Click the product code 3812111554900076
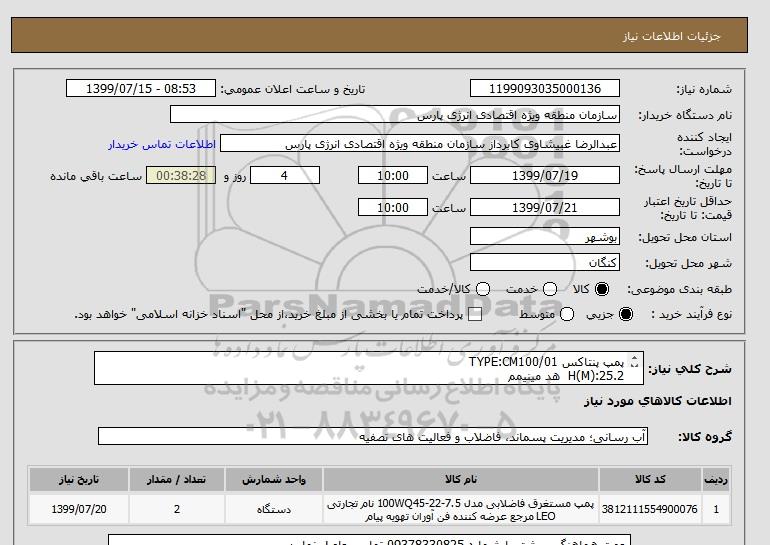Viewport: 770px width, 545px height. (650, 509)
